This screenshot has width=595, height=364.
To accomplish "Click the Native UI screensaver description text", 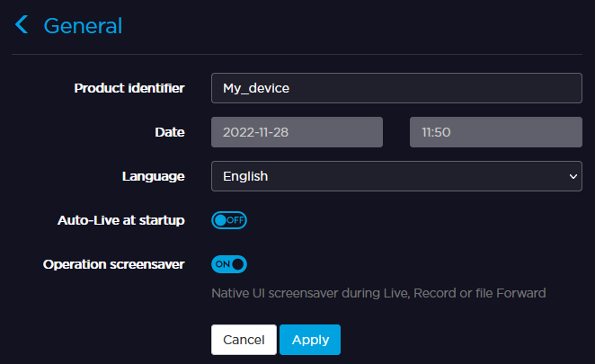I will [378, 293].
